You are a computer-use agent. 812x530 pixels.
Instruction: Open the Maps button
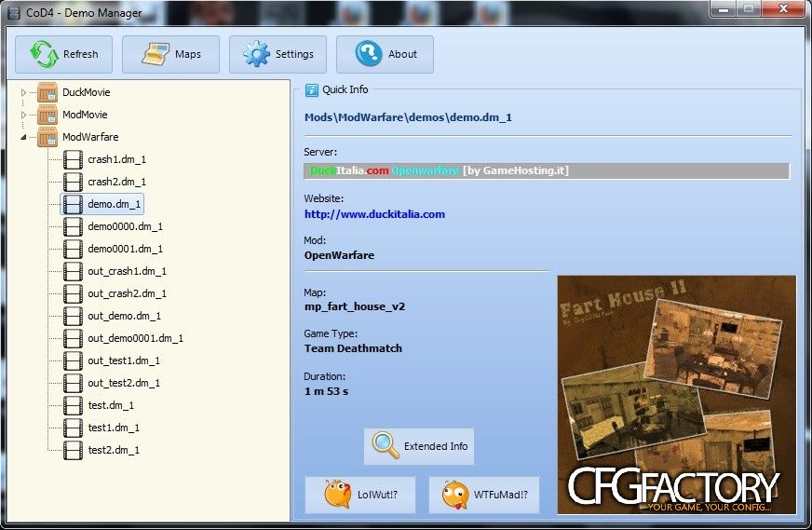pyautogui.click(x=171, y=54)
